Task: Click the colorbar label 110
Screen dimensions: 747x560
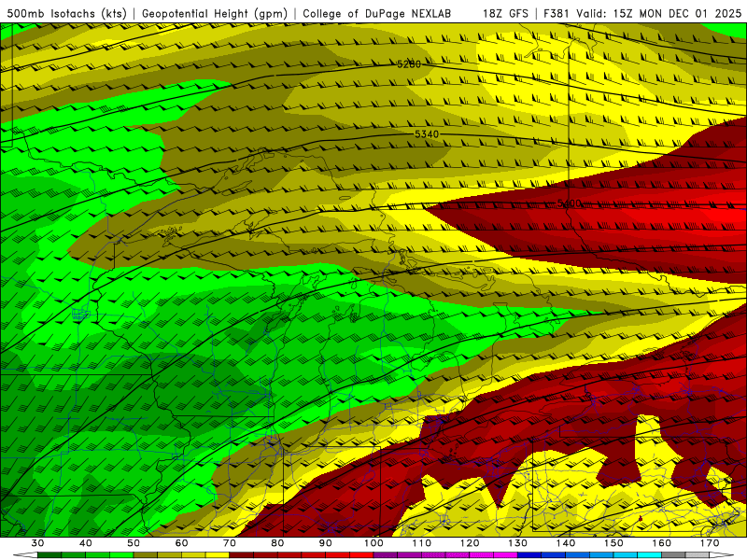Action: pos(422,543)
